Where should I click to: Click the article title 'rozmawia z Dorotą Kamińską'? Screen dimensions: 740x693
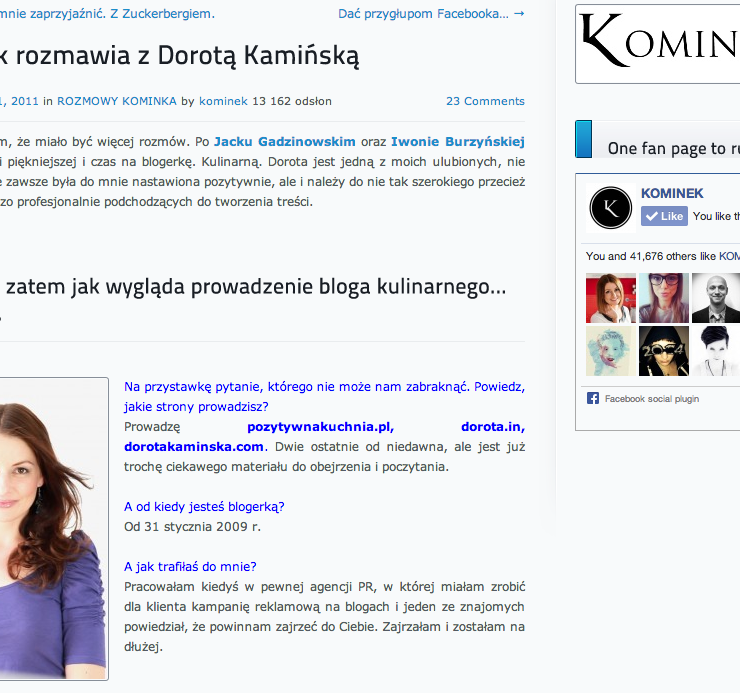(179, 56)
